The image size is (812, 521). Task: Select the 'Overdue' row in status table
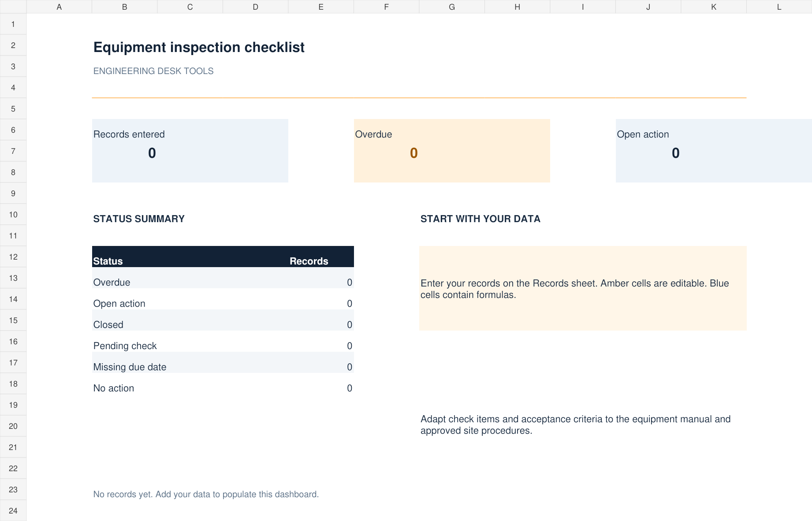point(223,278)
